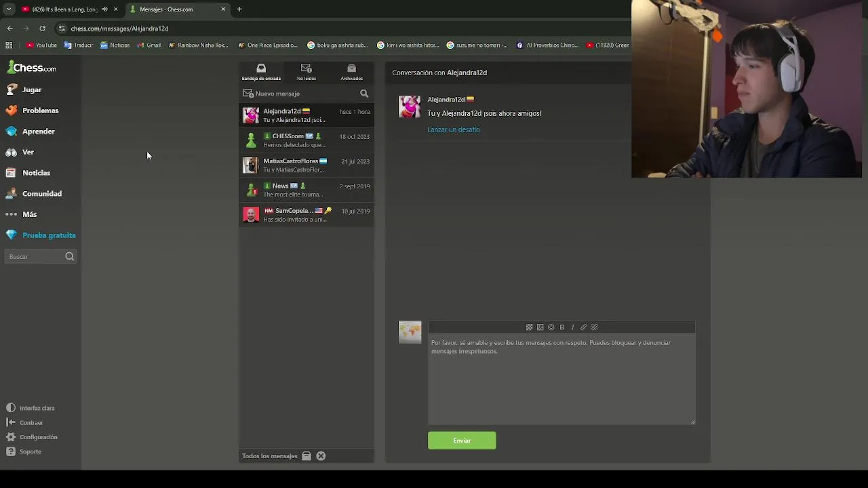868x488 pixels.
Task: Open the Traducir bookmark
Action: pyautogui.click(x=79, y=45)
